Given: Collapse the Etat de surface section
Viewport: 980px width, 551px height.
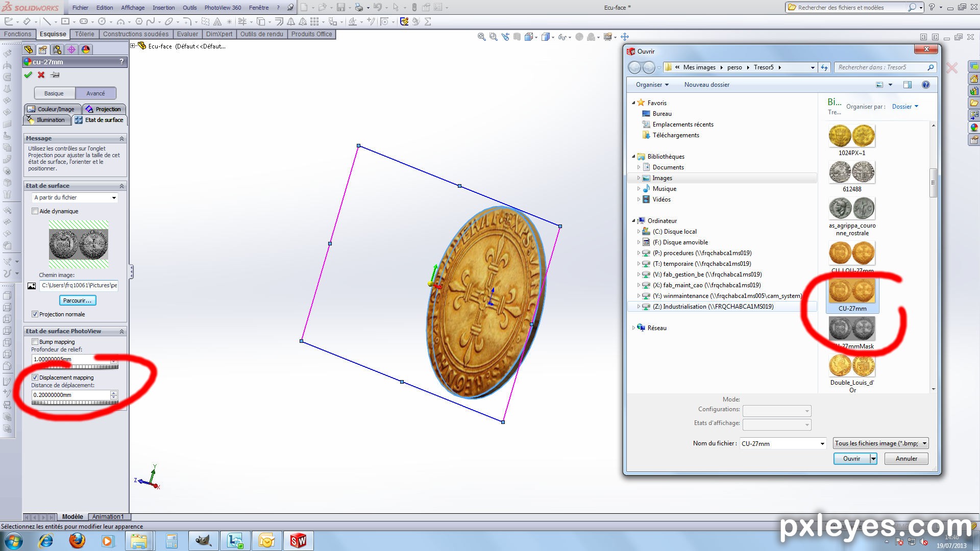Looking at the screenshot, I should click(121, 186).
